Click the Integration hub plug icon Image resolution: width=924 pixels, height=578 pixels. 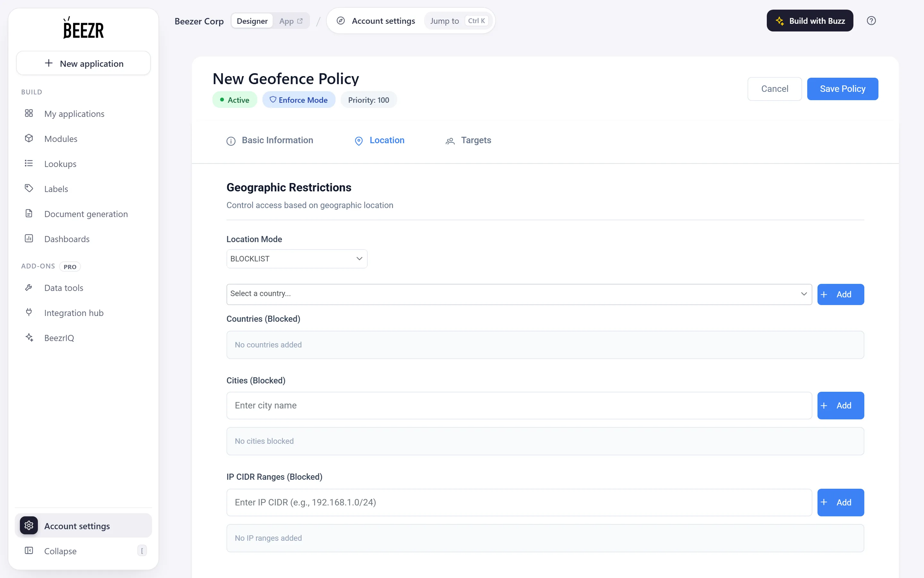(29, 313)
